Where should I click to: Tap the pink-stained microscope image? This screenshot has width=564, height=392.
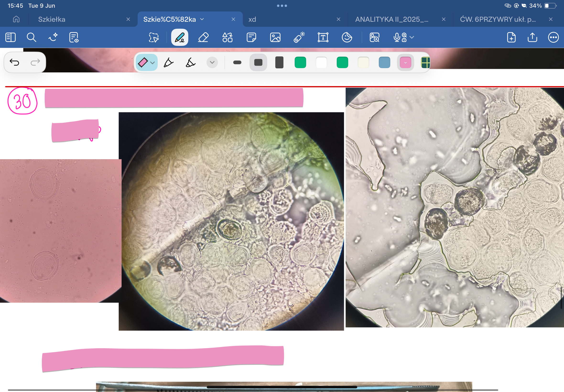(60, 231)
